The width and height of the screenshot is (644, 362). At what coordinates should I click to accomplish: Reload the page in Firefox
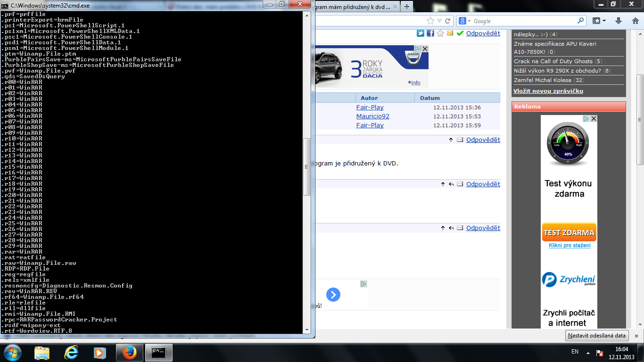tap(448, 21)
